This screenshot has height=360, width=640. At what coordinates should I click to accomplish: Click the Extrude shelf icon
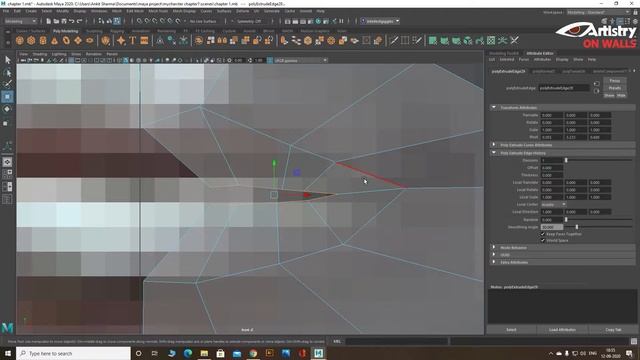coord(284,40)
